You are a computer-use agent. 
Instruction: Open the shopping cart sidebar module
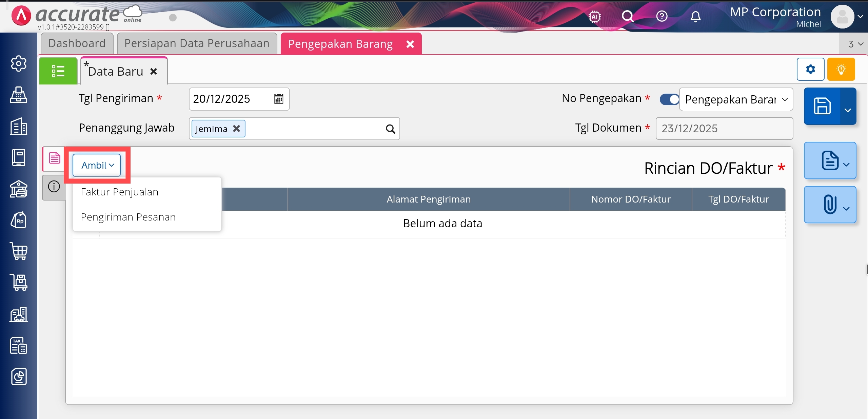[x=19, y=251]
